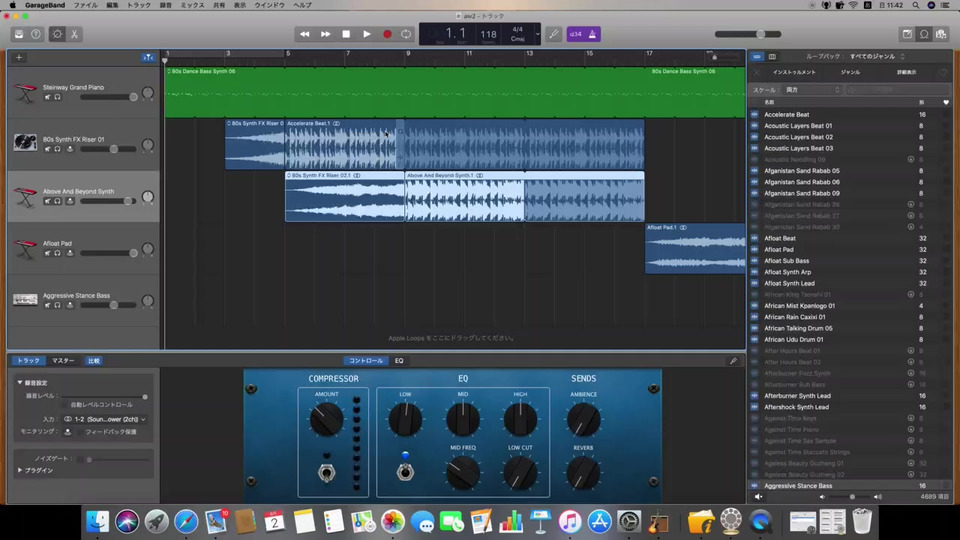Enable the フィードバック保護 checkbox
The image size is (960, 540).
click(x=80, y=432)
